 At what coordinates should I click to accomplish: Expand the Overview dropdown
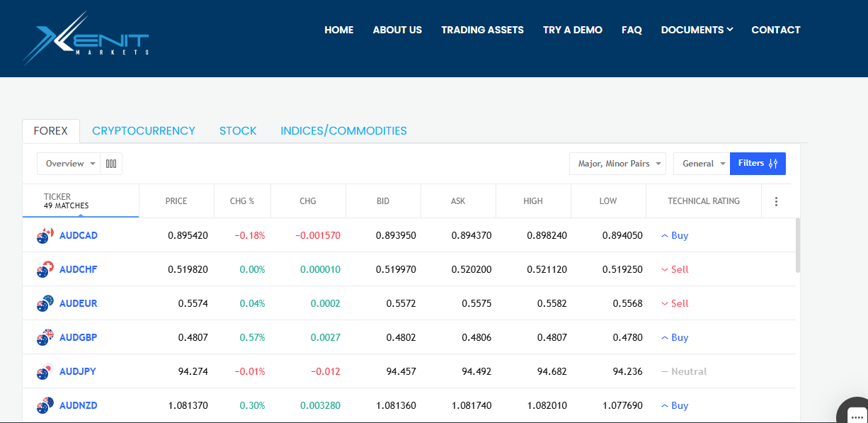point(69,164)
